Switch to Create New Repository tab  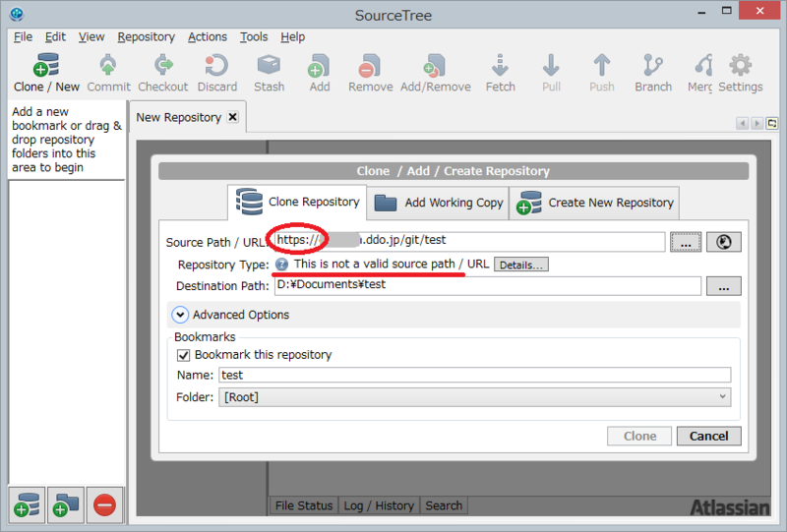595,203
